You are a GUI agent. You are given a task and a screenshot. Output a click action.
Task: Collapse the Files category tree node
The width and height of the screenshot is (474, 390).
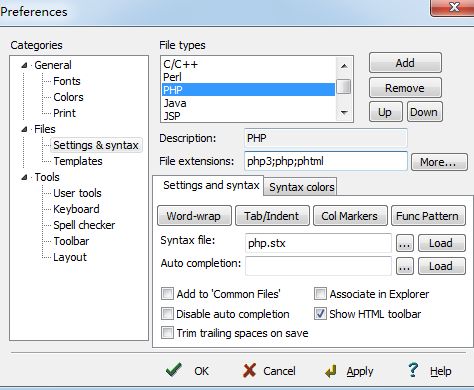(x=24, y=129)
